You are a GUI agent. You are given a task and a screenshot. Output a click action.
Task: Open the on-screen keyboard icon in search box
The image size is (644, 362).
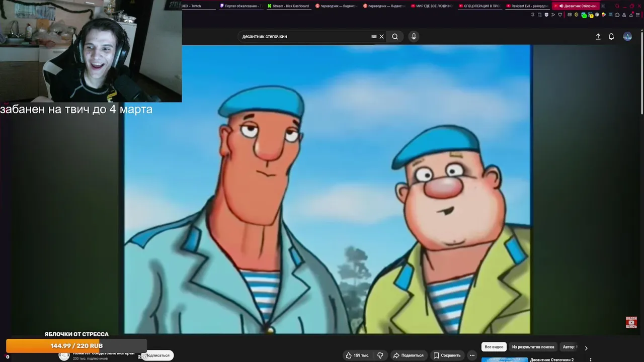pos(374,36)
